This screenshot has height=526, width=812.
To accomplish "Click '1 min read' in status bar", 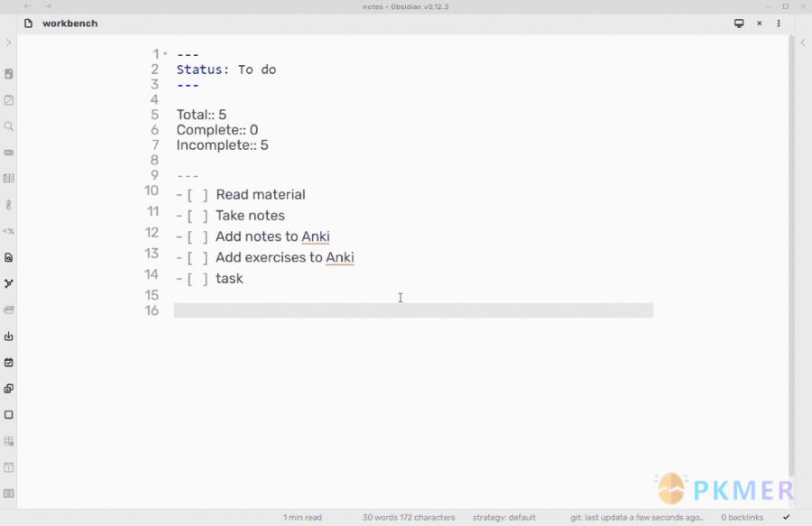I will 302,517.
